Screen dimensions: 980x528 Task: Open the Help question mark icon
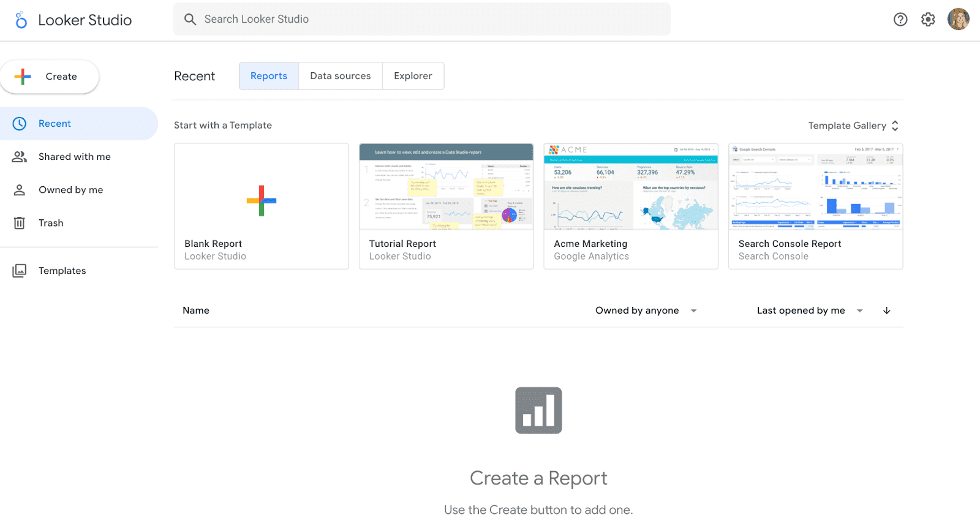[900, 20]
